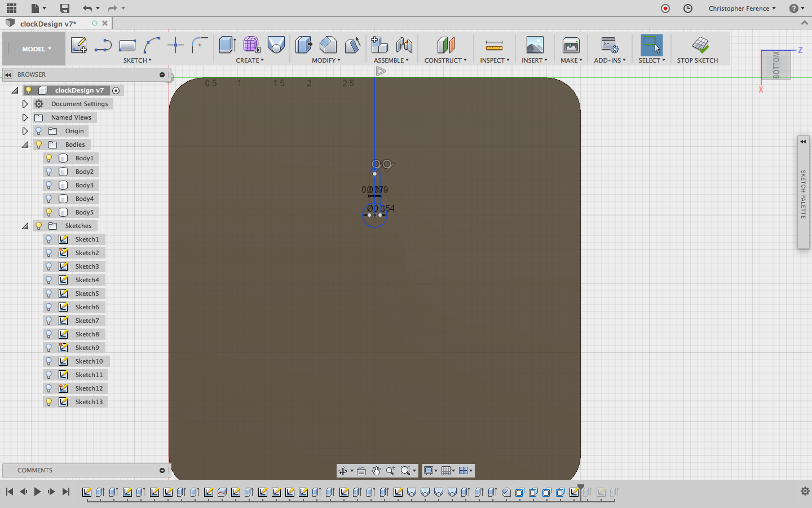Open the Create Form icon

[251, 45]
